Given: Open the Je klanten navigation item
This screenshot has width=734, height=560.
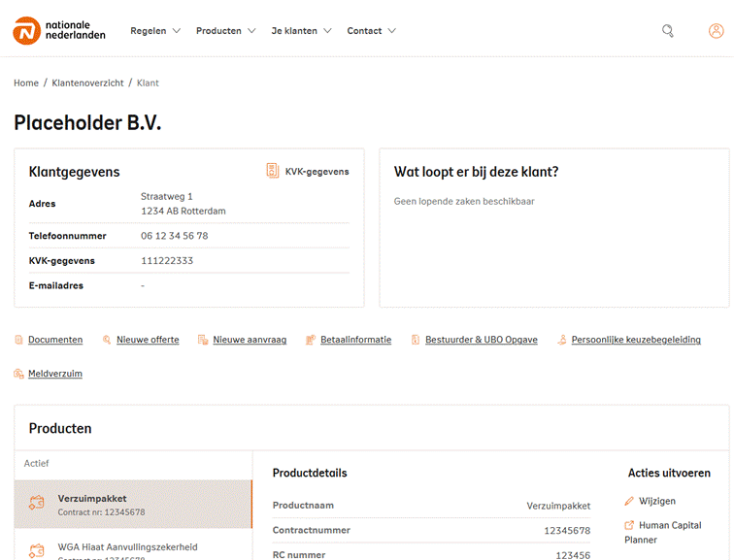Looking at the screenshot, I should (x=294, y=31).
